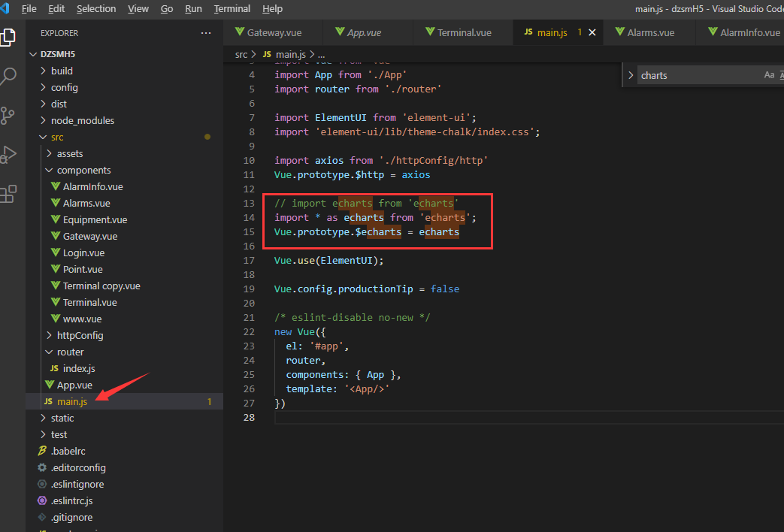Expand the replace field with the Find chevron

coord(631,74)
